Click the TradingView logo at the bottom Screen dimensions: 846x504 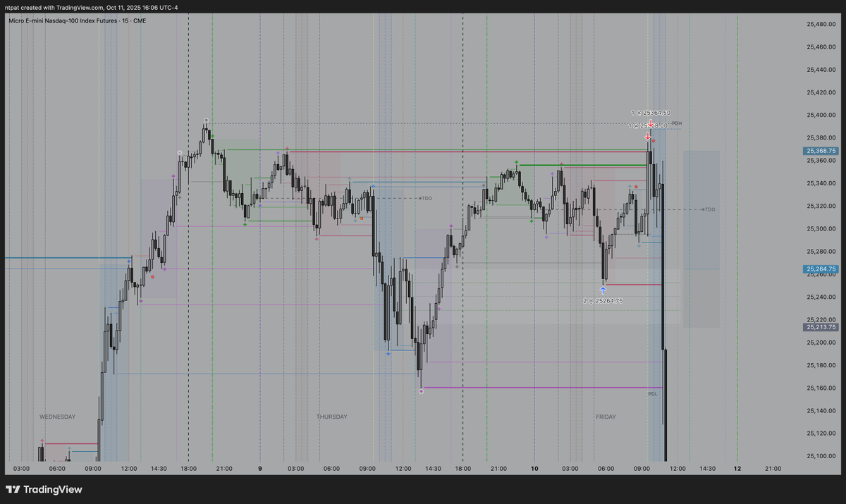(44, 489)
